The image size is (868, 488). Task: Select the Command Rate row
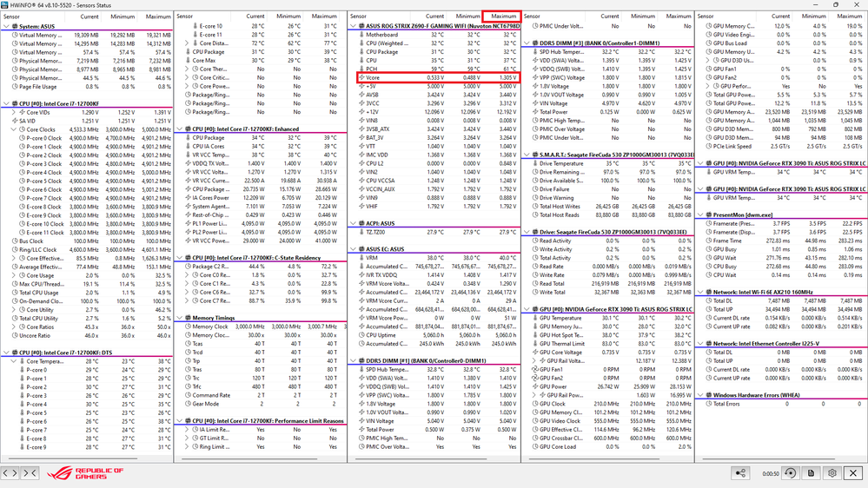pyautogui.click(x=260, y=395)
